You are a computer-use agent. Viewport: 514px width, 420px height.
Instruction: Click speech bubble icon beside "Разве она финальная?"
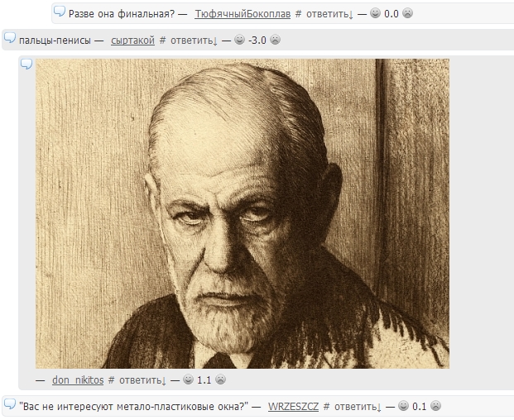point(60,12)
